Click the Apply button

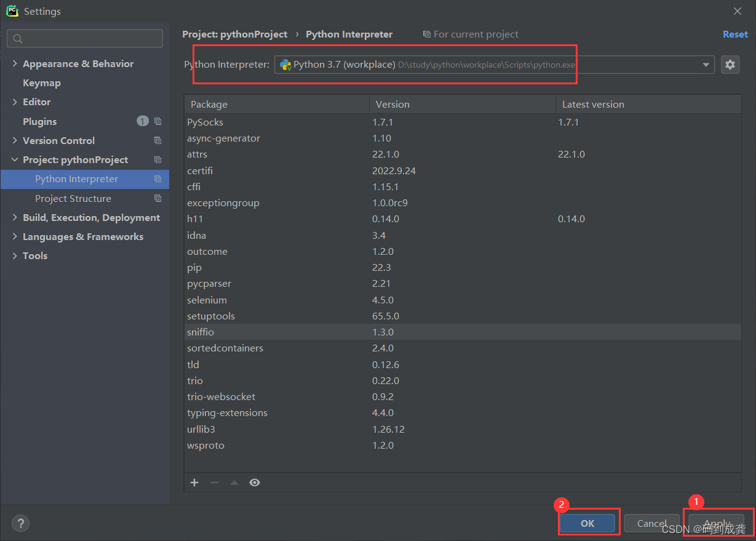717,523
